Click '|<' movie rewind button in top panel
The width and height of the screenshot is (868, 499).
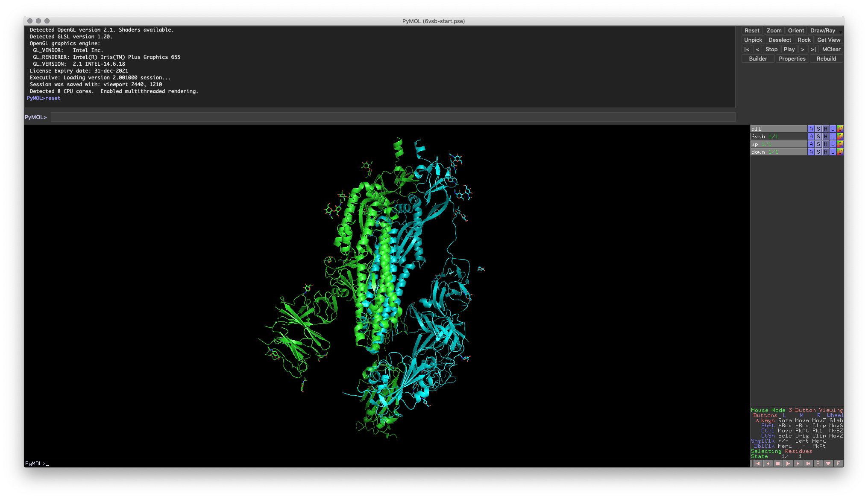(747, 50)
